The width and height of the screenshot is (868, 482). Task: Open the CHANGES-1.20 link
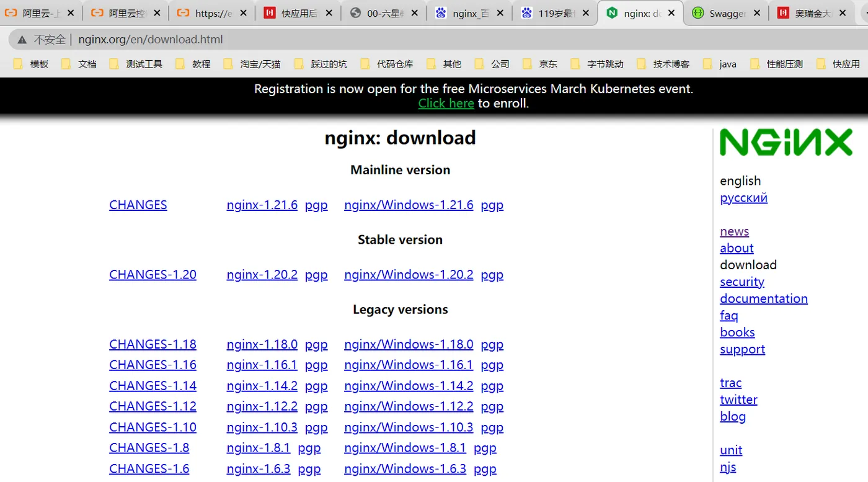click(x=153, y=275)
